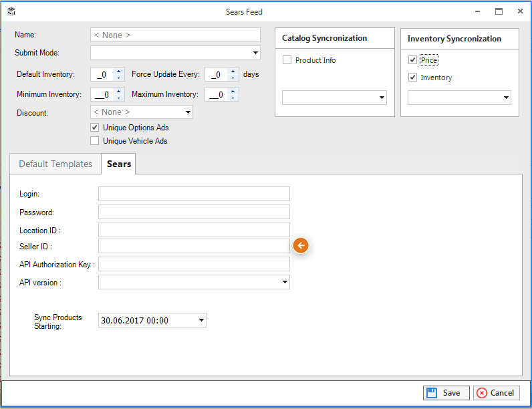Increase Default Inventory with up arrow
The image size is (532, 409).
(118, 72)
